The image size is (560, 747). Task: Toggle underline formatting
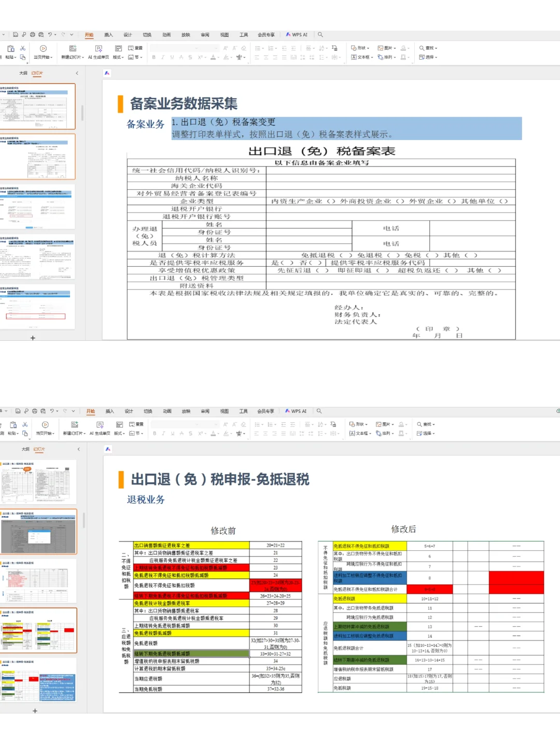(x=172, y=56)
